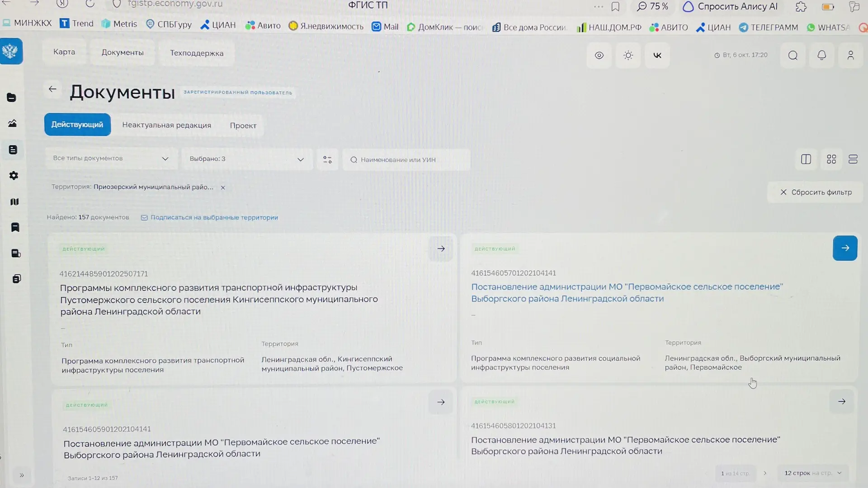Screen dimensions: 868x488
Task: Click the Сбросить фильтр button
Action: (816, 192)
